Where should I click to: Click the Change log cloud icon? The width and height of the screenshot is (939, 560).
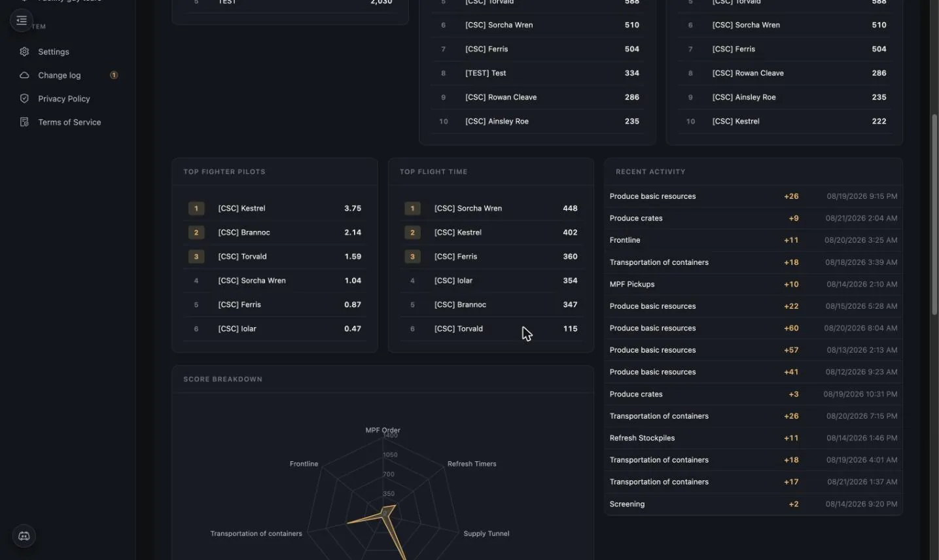click(x=24, y=75)
